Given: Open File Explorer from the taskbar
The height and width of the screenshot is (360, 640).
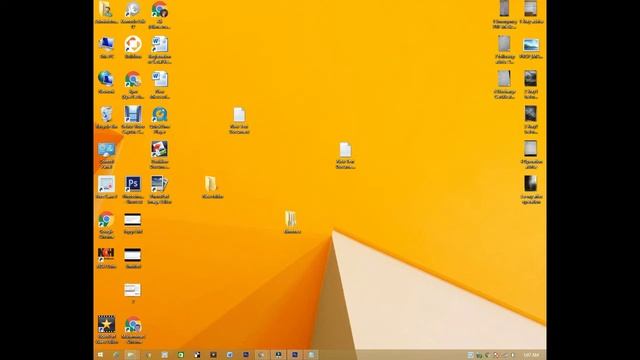Looking at the screenshot, I should coord(131,355).
